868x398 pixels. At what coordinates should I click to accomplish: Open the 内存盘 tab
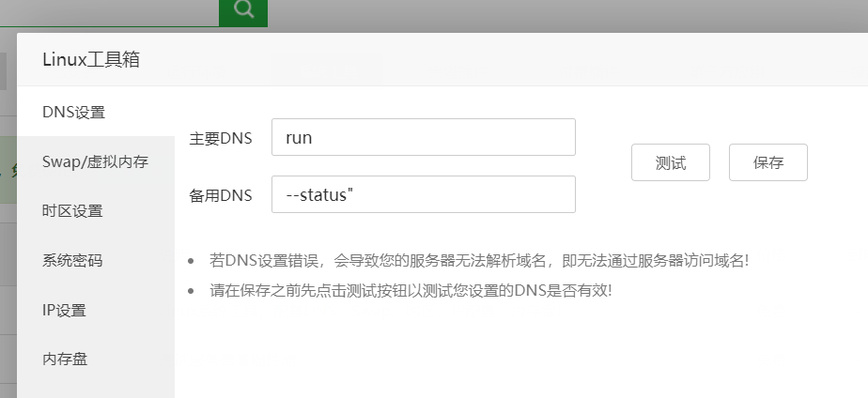pyautogui.click(x=96, y=360)
